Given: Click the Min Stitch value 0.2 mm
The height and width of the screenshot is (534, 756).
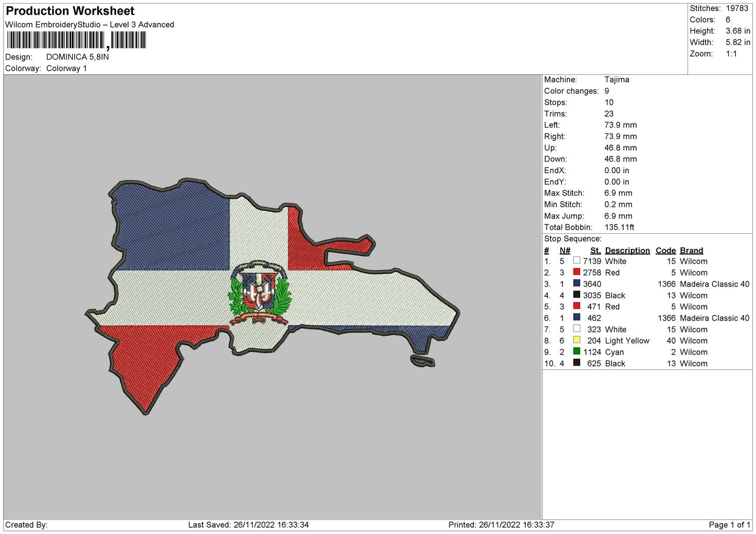Looking at the screenshot, I should [x=618, y=204].
